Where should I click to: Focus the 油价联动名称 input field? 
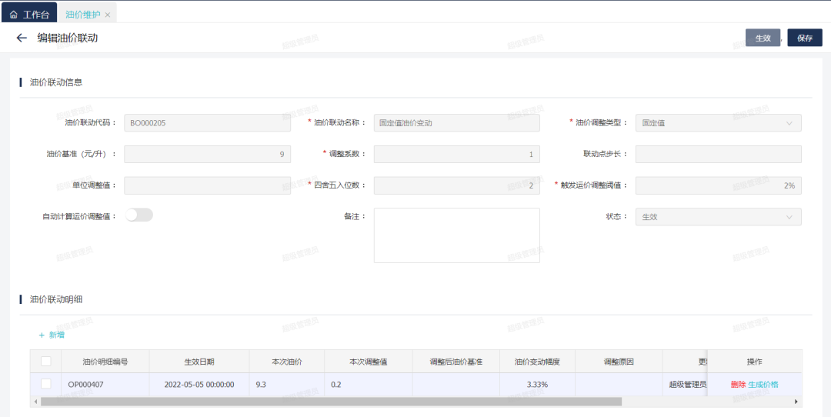pos(456,123)
